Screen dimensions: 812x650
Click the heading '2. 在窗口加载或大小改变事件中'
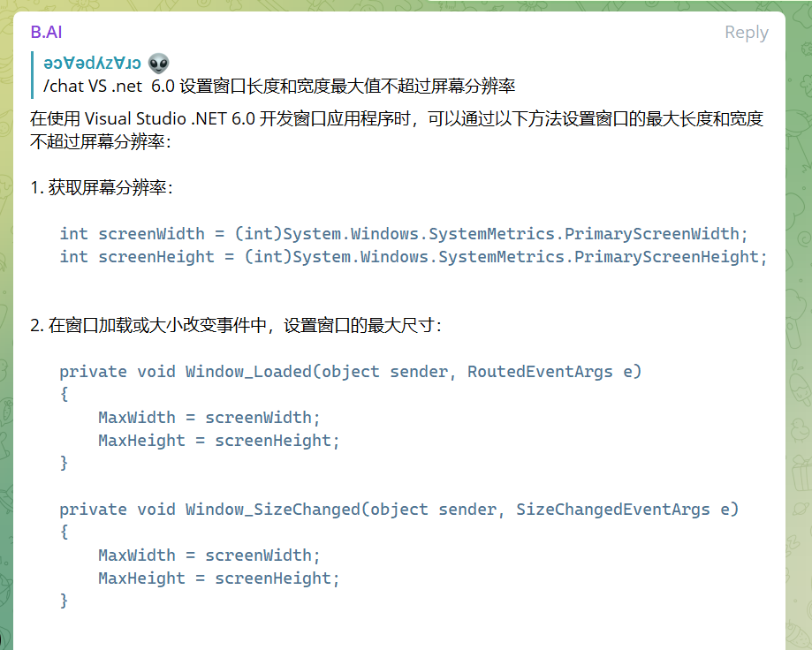236,326
